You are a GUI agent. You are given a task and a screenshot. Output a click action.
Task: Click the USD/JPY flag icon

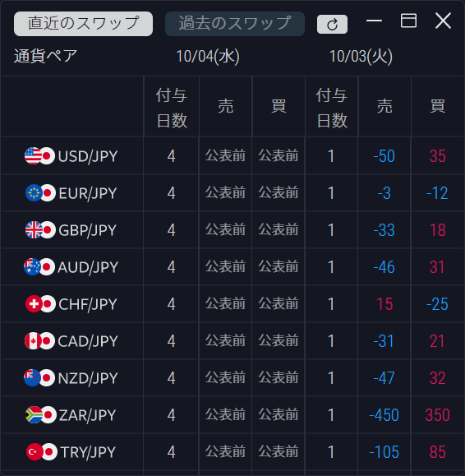[x=39, y=156]
